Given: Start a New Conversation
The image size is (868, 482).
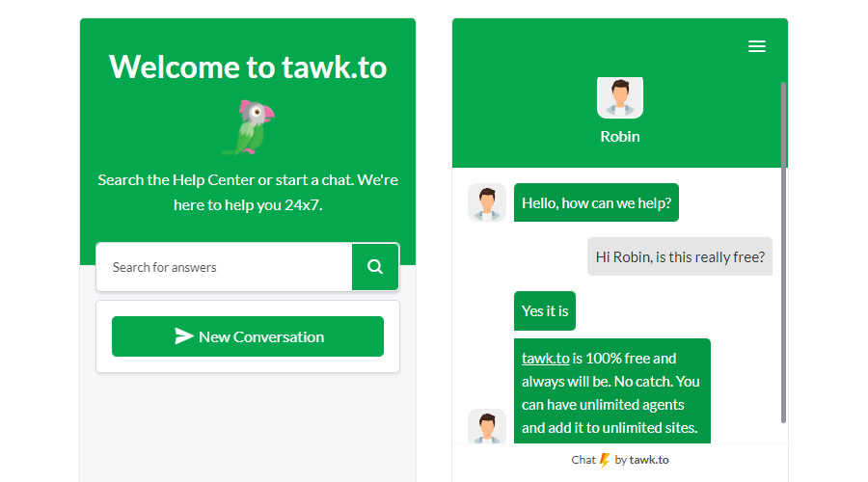Looking at the screenshot, I should 248,336.
